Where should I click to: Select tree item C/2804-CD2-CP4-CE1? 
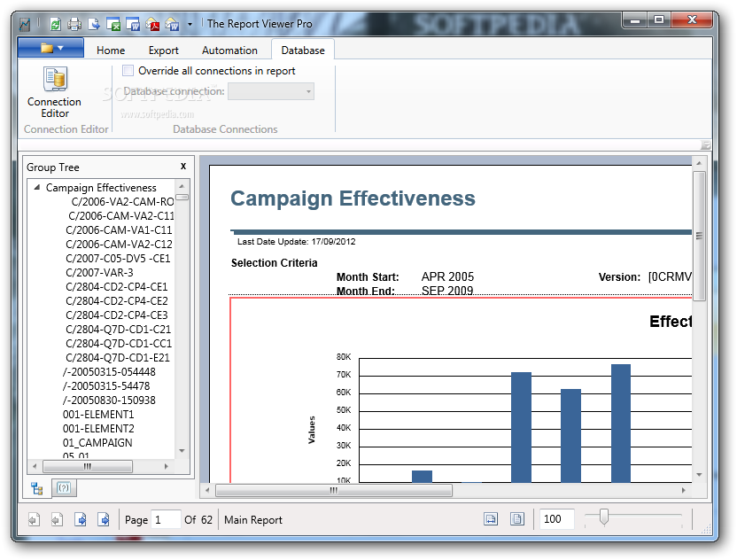click(x=117, y=286)
